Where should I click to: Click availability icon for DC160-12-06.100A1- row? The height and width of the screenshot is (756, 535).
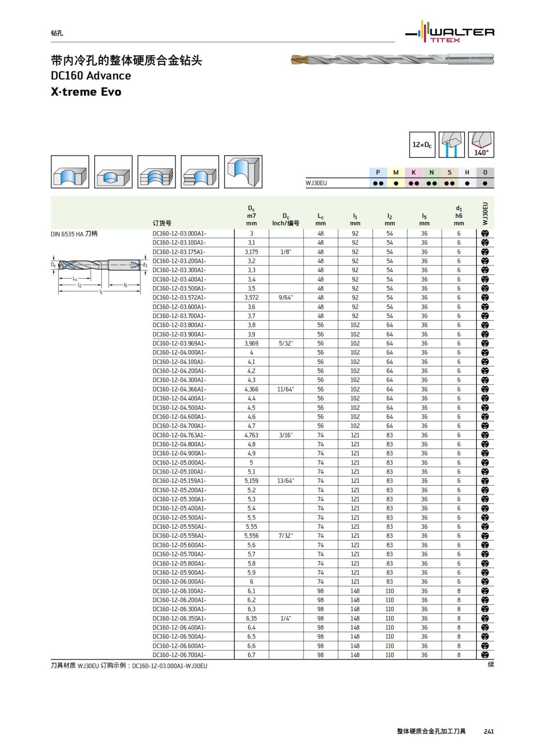tap(485, 591)
